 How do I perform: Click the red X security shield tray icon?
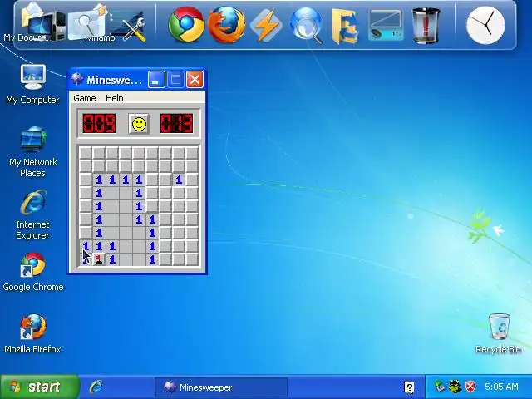coord(470,387)
